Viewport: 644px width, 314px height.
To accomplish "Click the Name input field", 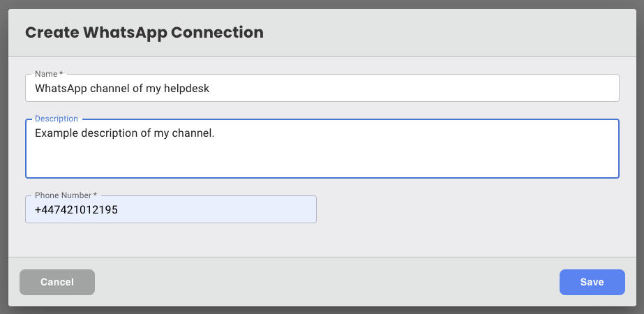I will (321, 89).
